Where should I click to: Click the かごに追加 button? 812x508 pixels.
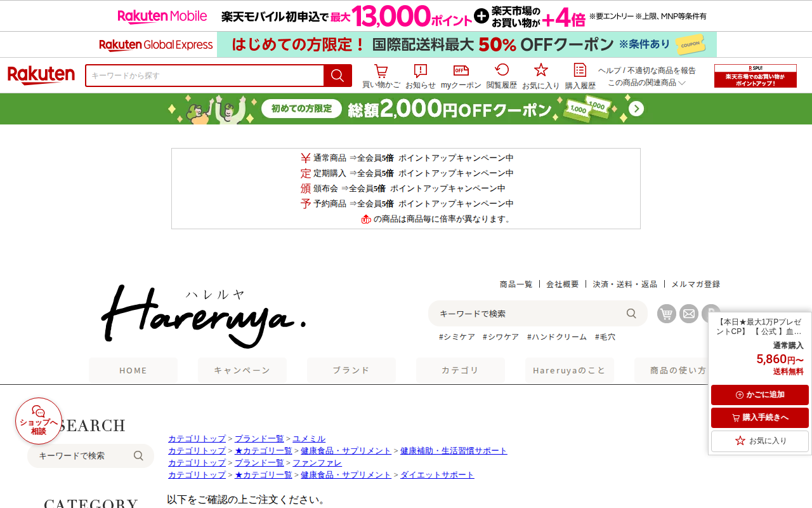coord(760,395)
